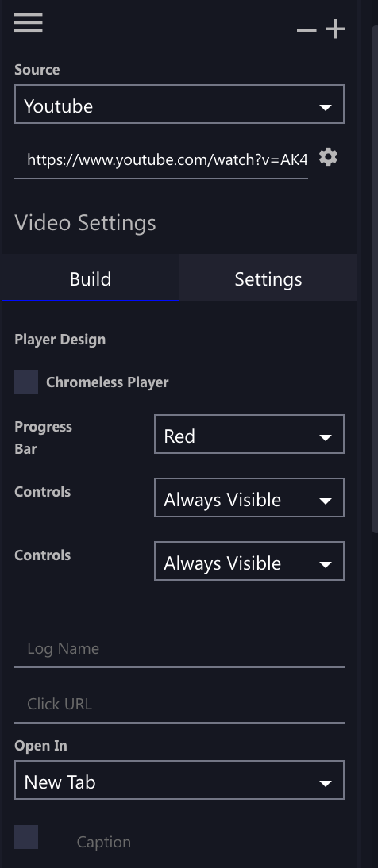Open the second Controls Always Visible dropdown
This screenshot has height=868, width=378.
tap(249, 561)
